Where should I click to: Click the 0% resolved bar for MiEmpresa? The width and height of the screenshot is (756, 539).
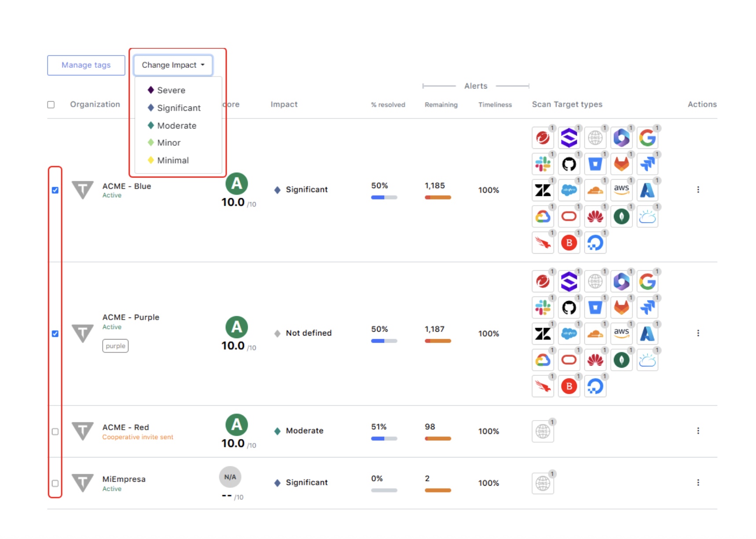(x=384, y=491)
